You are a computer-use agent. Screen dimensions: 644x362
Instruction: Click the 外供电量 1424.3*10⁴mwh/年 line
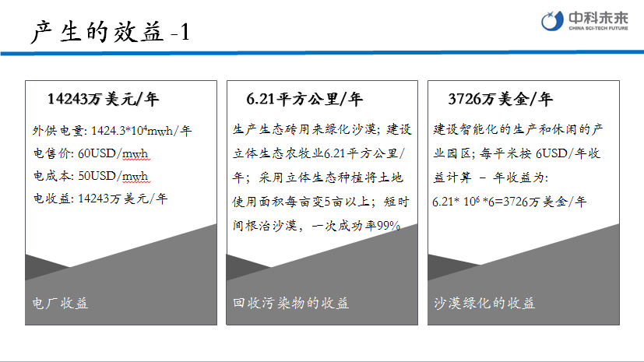click(111, 130)
